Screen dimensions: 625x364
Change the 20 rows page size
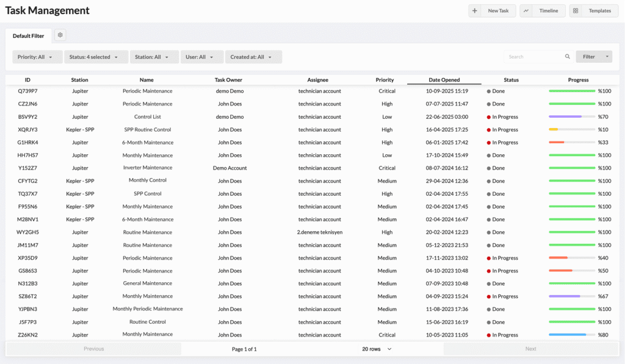(x=377, y=349)
